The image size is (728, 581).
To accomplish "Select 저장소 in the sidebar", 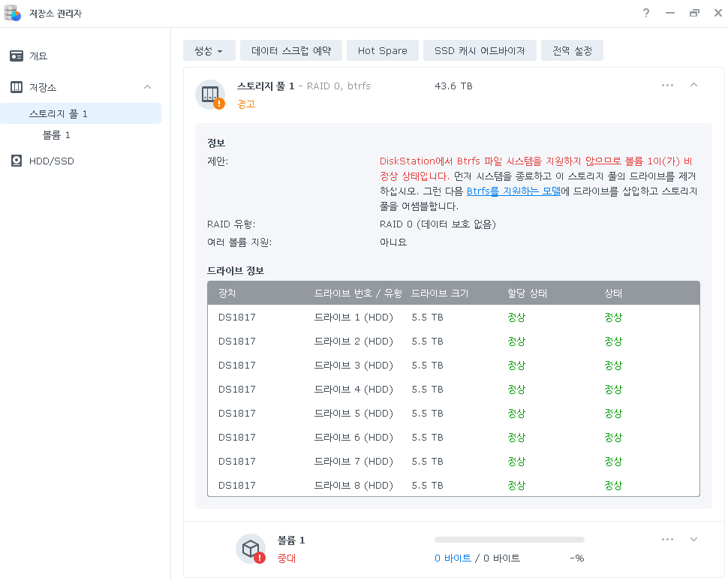I will [x=43, y=87].
